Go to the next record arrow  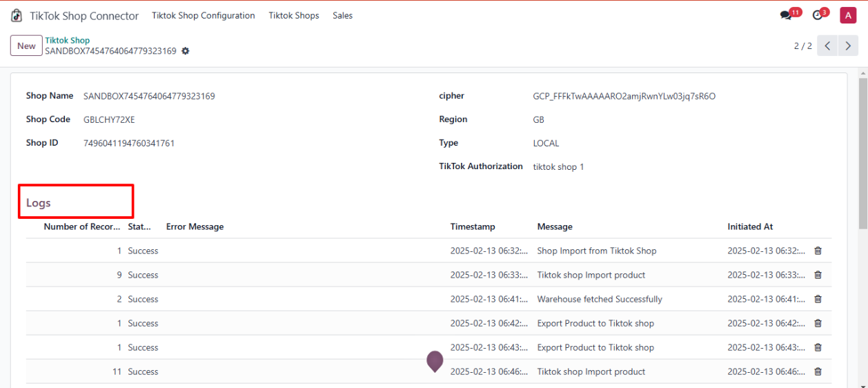[x=848, y=46]
